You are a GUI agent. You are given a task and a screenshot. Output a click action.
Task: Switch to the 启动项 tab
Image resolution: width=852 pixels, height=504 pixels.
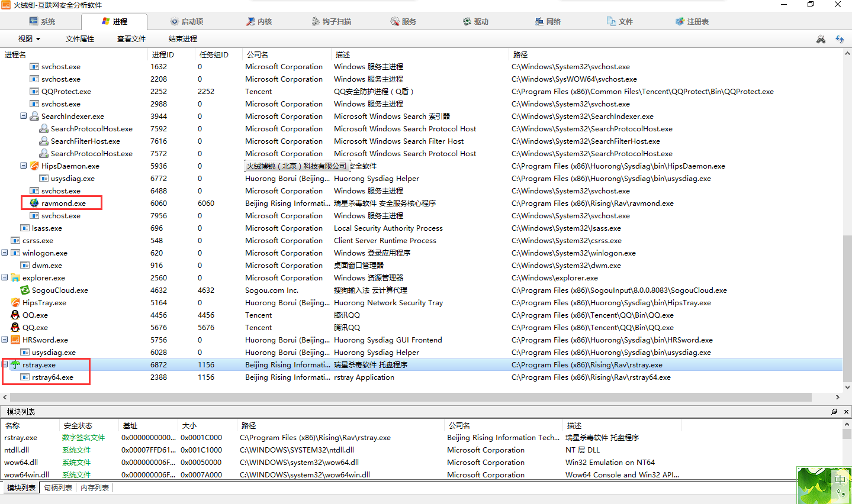tap(187, 22)
